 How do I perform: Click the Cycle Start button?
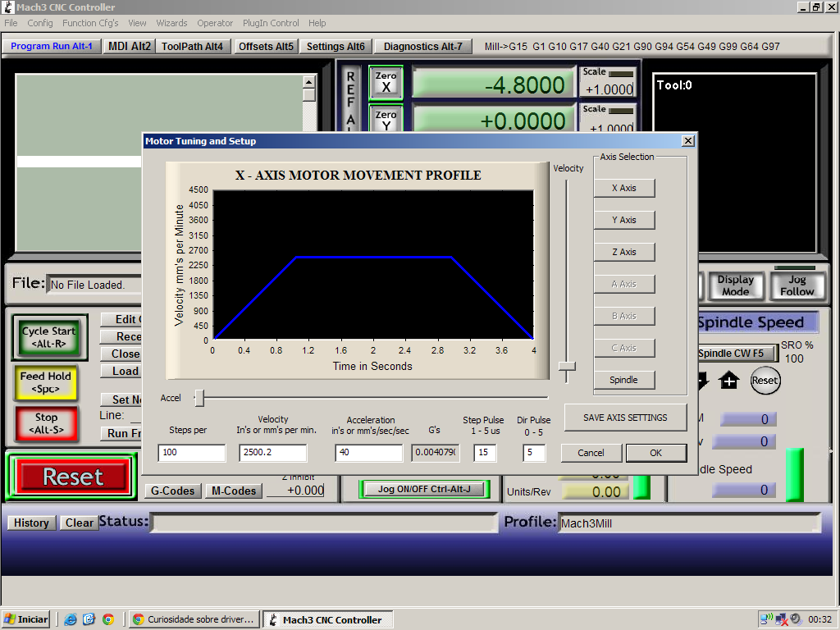[49, 337]
